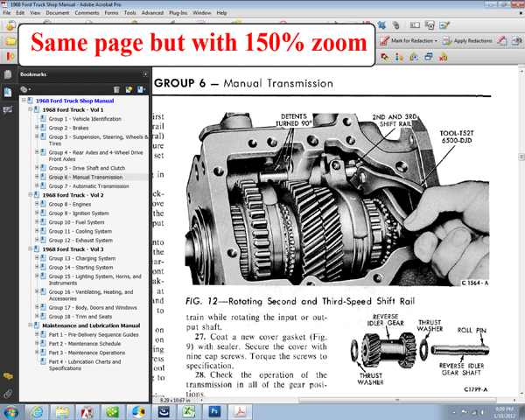
Task: Click the sign document pencil icon
Action: pos(444,25)
